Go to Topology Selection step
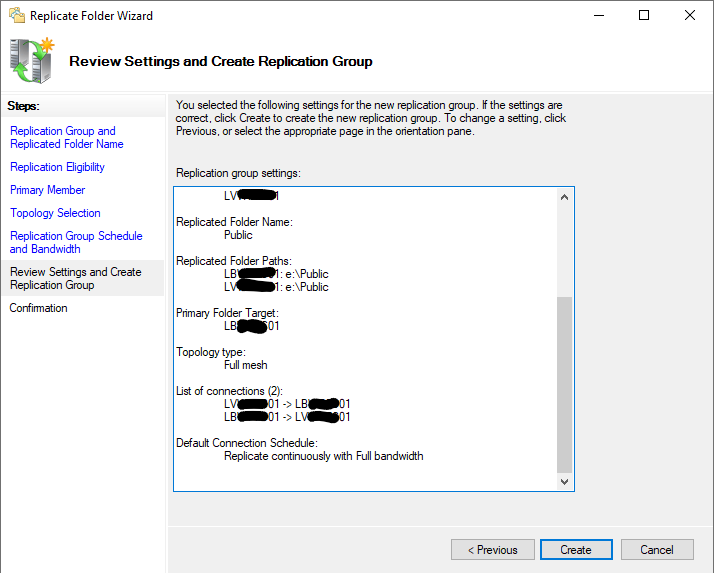This screenshot has width=715, height=573. click(x=55, y=213)
